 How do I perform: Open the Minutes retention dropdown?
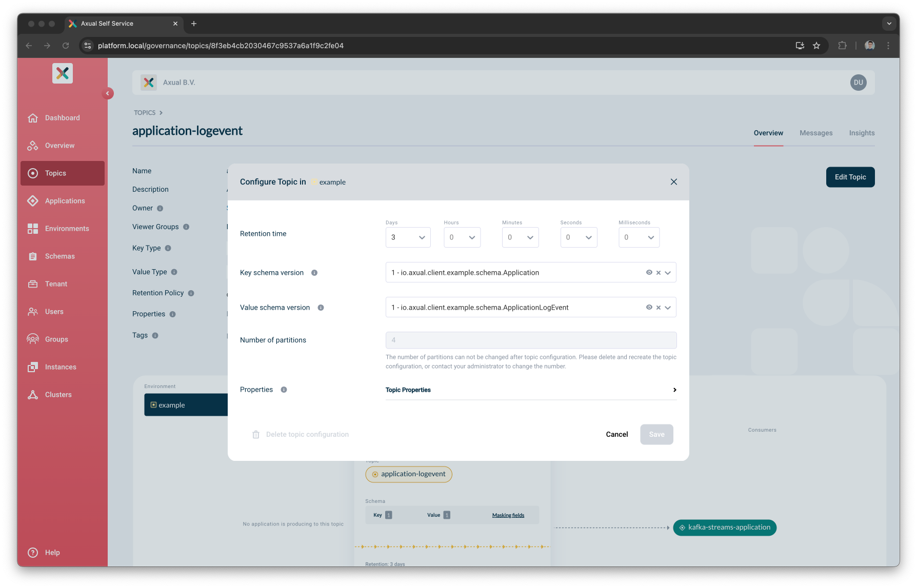[x=520, y=237]
